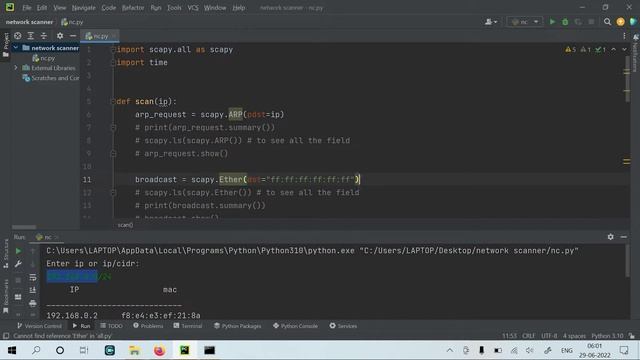
Task: Fold the comment block at line 7
Action: [x=113, y=127]
